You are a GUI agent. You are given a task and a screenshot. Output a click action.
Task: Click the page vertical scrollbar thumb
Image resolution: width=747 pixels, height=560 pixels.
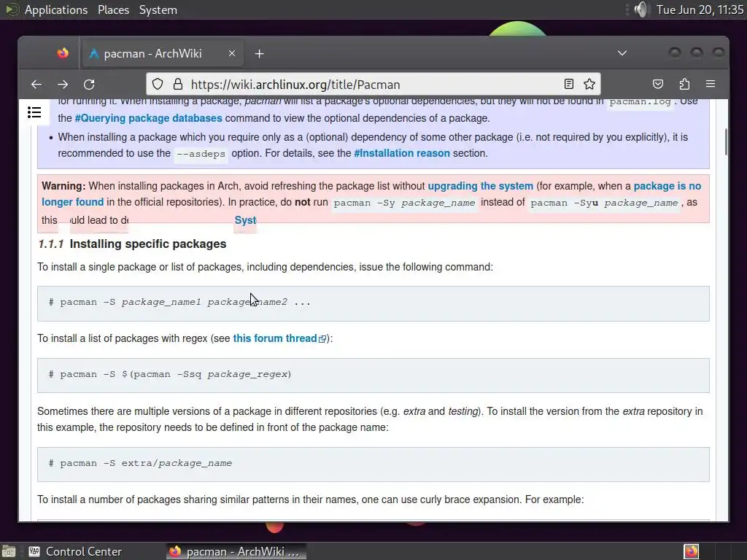coord(726,142)
